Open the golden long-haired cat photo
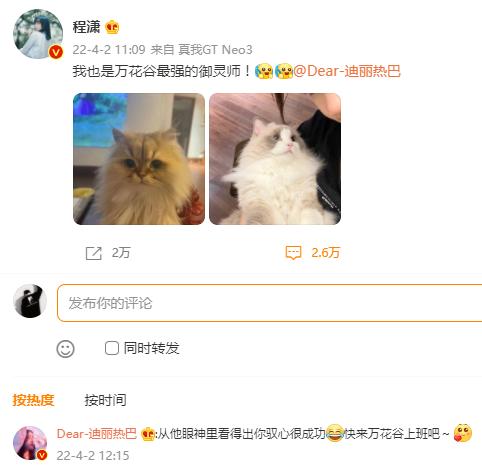This screenshot has height=467, width=482. [139, 159]
